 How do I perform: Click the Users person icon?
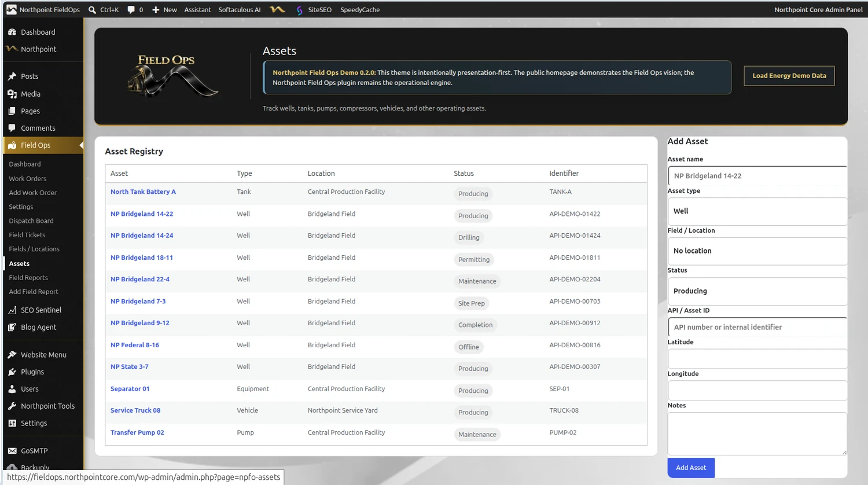point(12,389)
